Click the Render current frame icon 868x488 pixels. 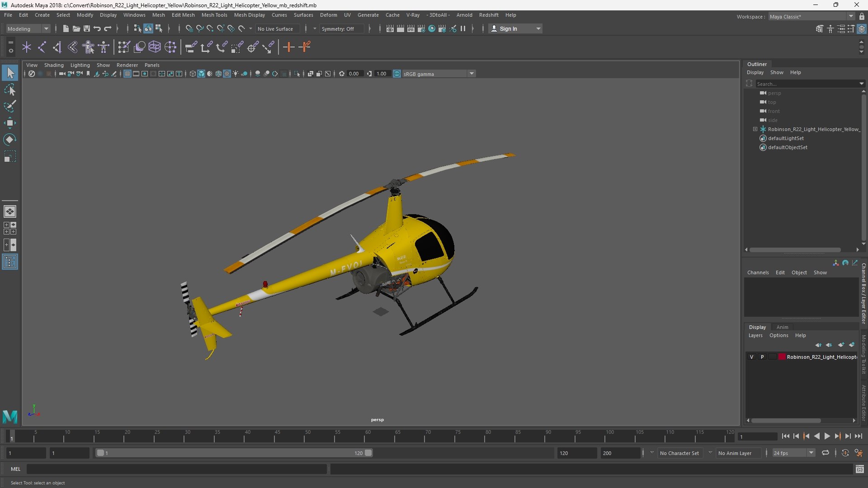tap(401, 28)
